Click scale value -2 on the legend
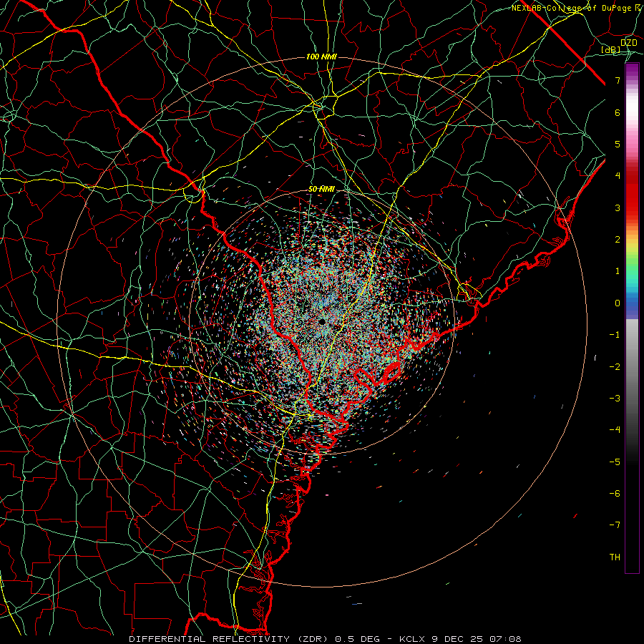The height and width of the screenshot is (644, 644). pos(615,367)
